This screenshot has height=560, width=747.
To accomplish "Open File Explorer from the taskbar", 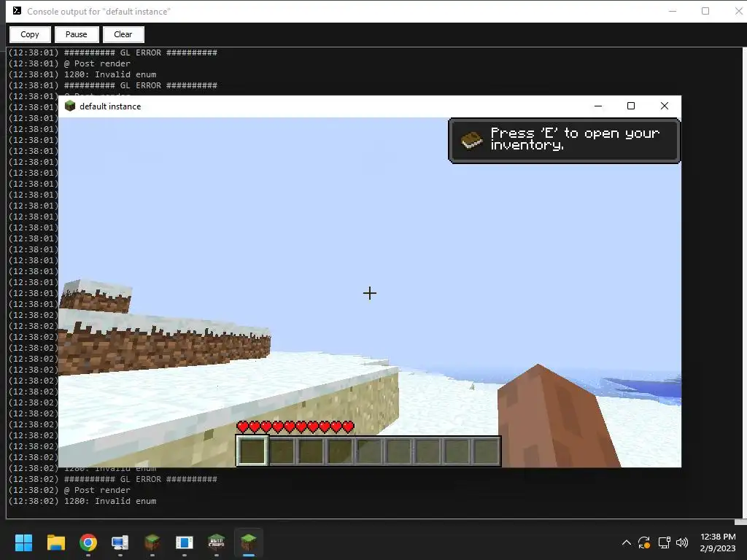I will tap(55, 542).
